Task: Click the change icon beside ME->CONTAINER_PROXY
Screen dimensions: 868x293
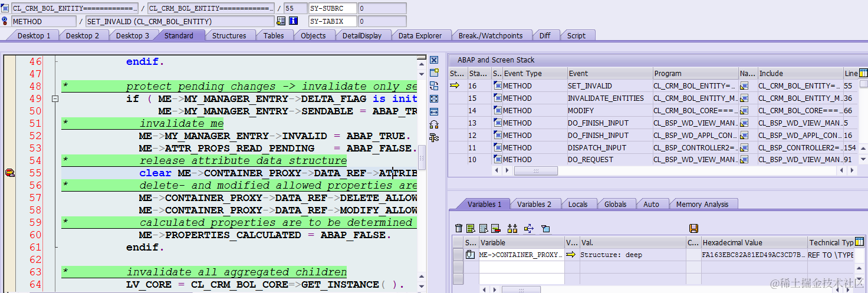Action: pyautogui.click(x=470, y=255)
